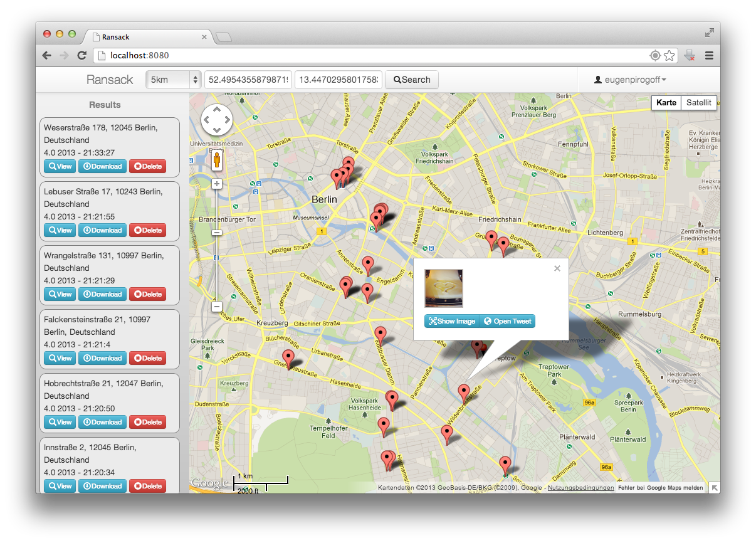Pick the Street View pegman icon

click(x=217, y=161)
